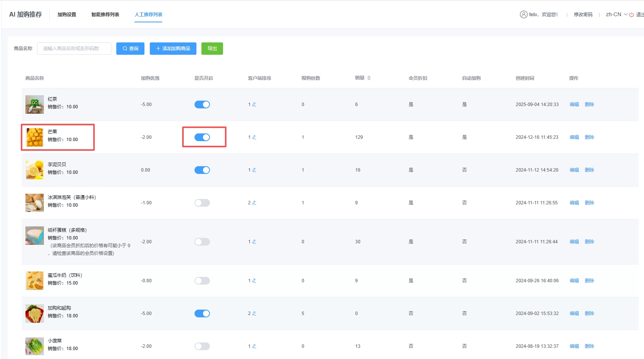The width and height of the screenshot is (644, 359).
Task: Click the 退出 power icon
Action: [x=632, y=15]
